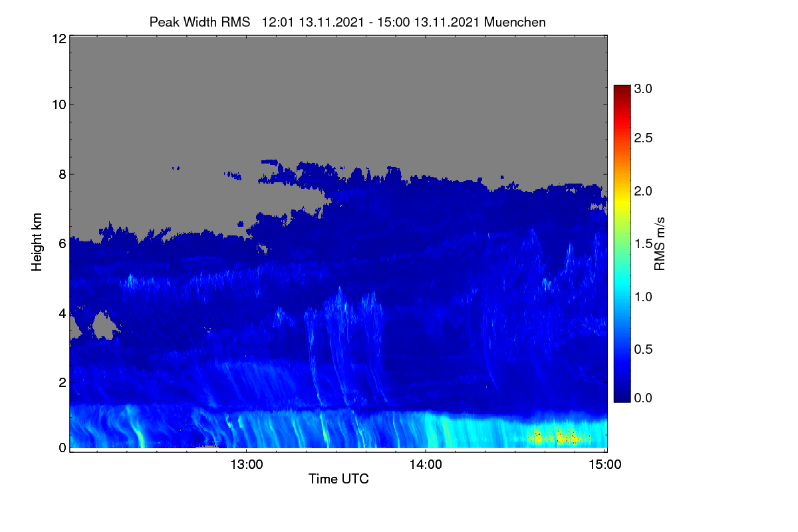This screenshot has height=532, width=798.
Task: Click the 'Height km' axis label
Action: (x=37, y=242)
